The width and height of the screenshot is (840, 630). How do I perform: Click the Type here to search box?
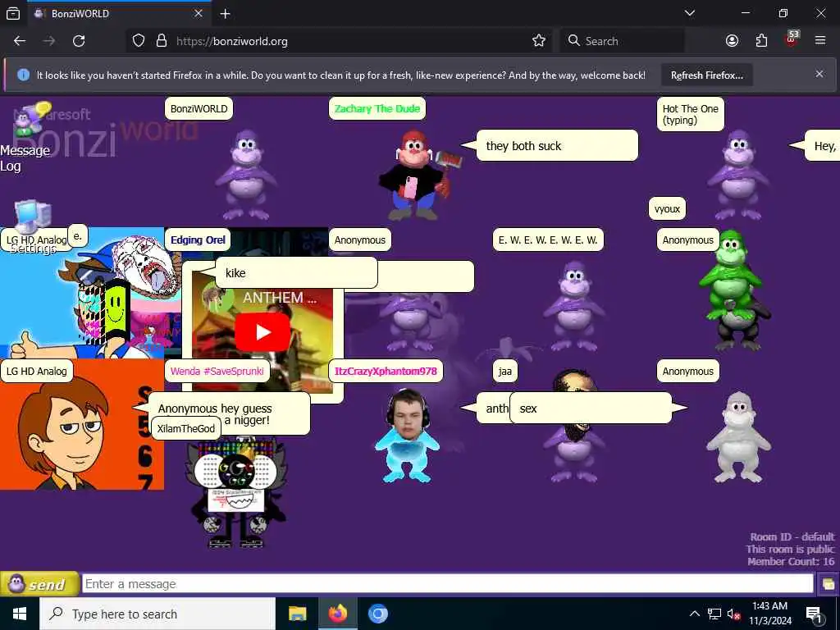point(157,614)
